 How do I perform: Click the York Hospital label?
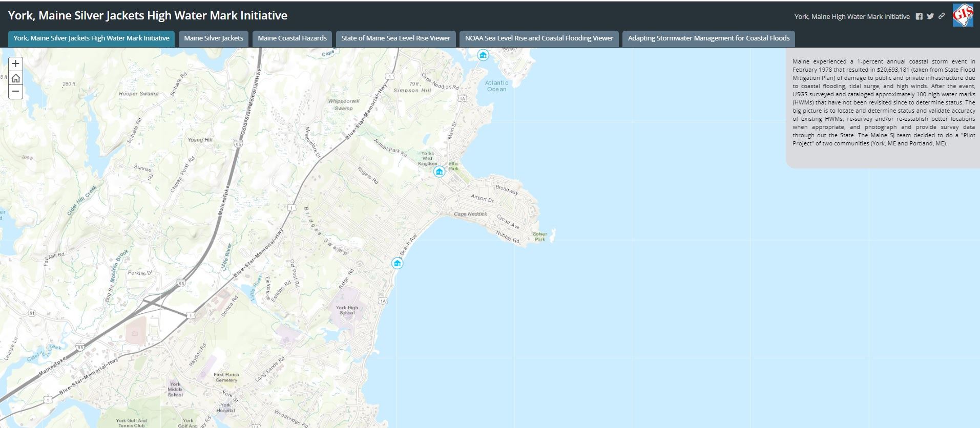pos(225,408)
